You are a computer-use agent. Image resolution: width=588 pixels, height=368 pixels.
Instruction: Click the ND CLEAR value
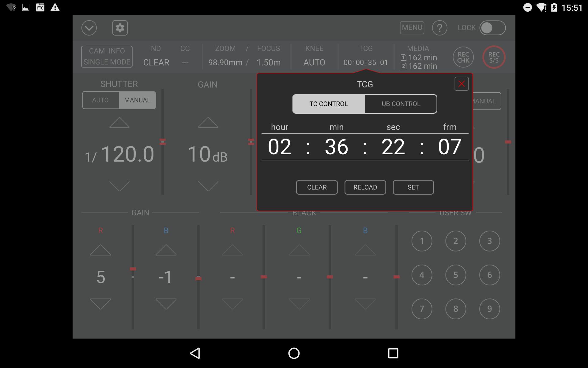[x=156, y=63]
